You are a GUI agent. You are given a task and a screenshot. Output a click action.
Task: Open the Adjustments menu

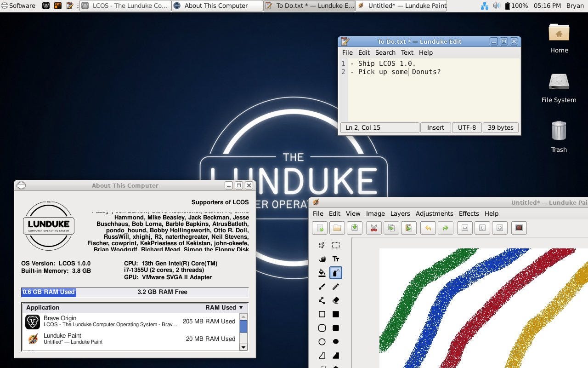tap(435, 213)
